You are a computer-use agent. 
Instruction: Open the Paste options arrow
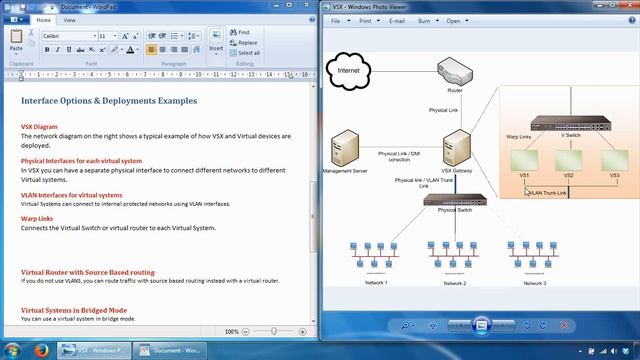pyautogui.click(x=16, y=53)
